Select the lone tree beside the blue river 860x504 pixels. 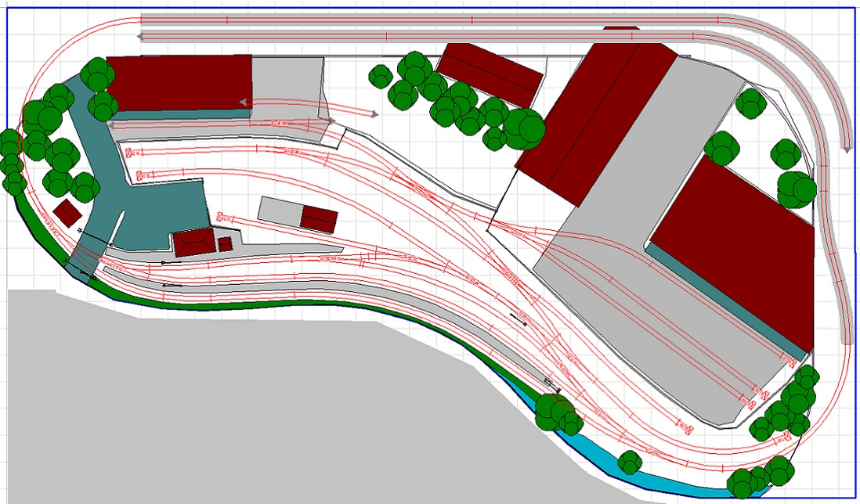click(x=630, y=462)
